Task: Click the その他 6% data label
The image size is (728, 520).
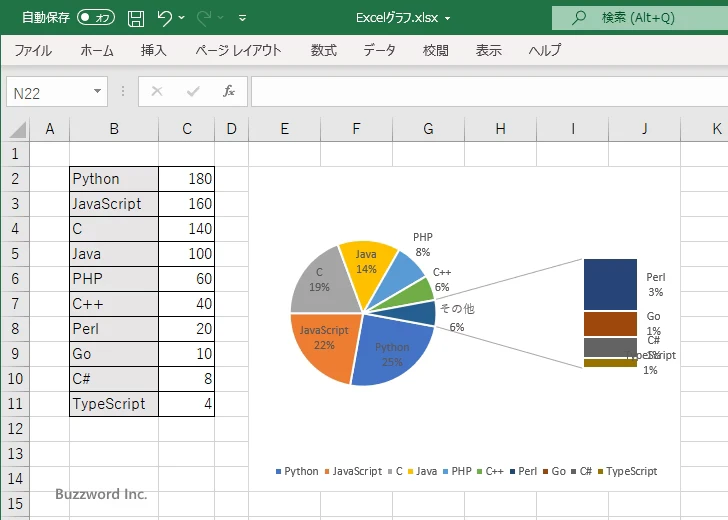Action: (457, 318)
